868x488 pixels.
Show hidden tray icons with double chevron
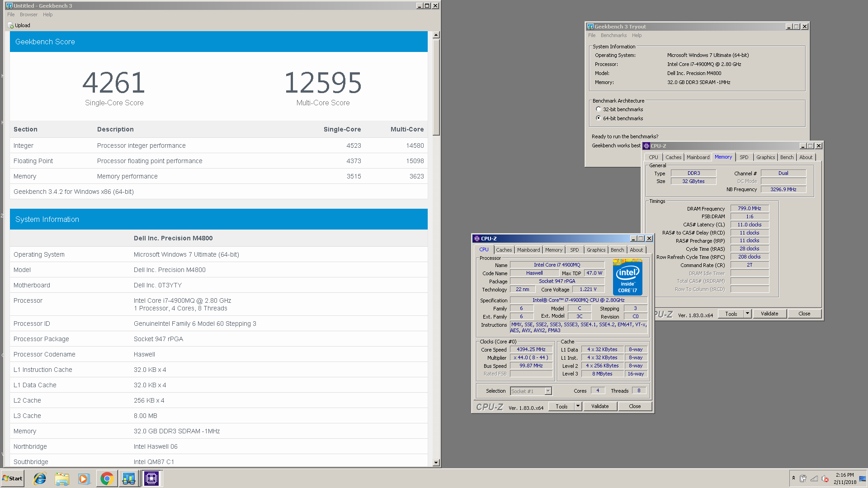[x=793, y=478]
